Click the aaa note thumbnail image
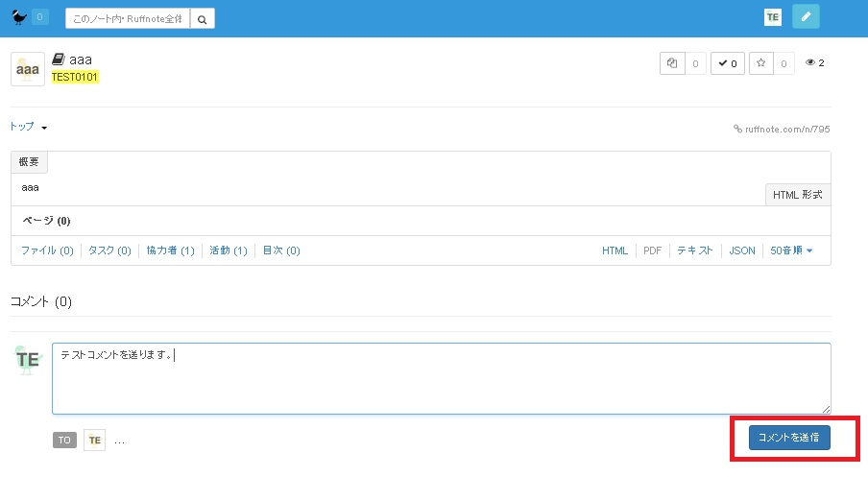This screenshot has width=868, height=477. point(28,69)
